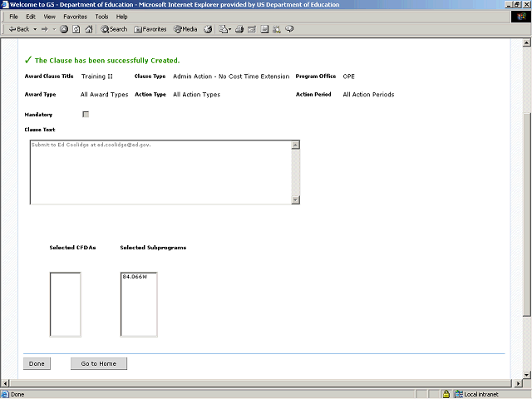The width and height of the screenshot is (532, 399).
Task: Open the Help menu
Action: pos(121,17)
